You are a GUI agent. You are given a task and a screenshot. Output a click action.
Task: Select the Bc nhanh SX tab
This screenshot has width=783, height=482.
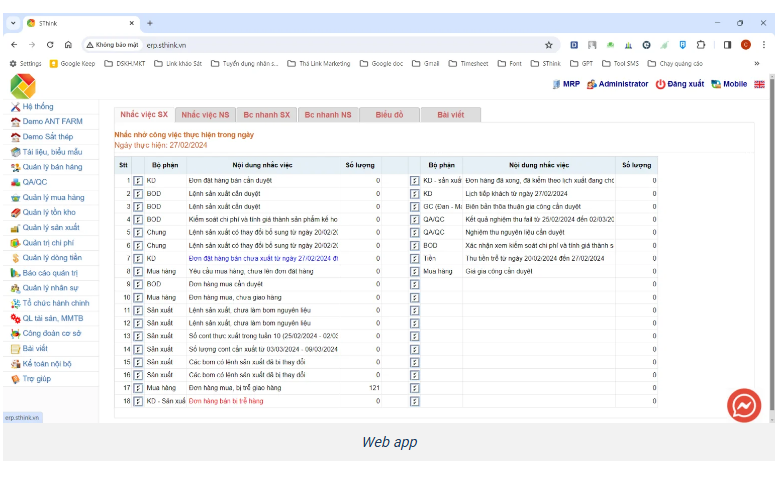coord(267,115)
